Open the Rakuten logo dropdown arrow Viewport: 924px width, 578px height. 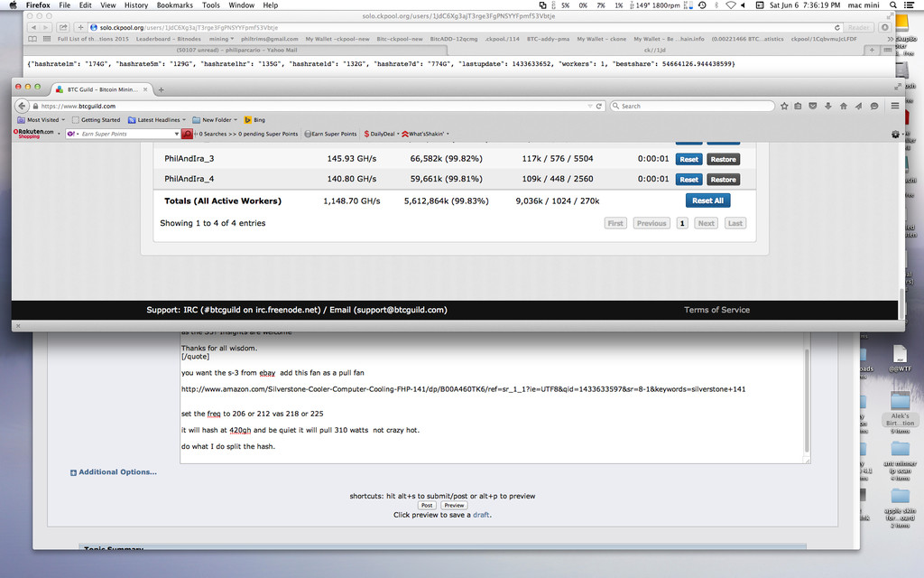[59, 134]
